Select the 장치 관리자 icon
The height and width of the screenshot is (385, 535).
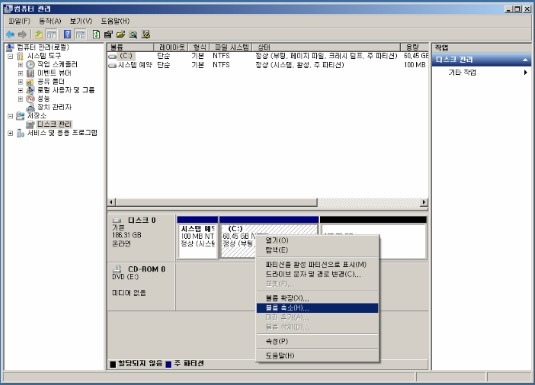click(x=30, y=107)
